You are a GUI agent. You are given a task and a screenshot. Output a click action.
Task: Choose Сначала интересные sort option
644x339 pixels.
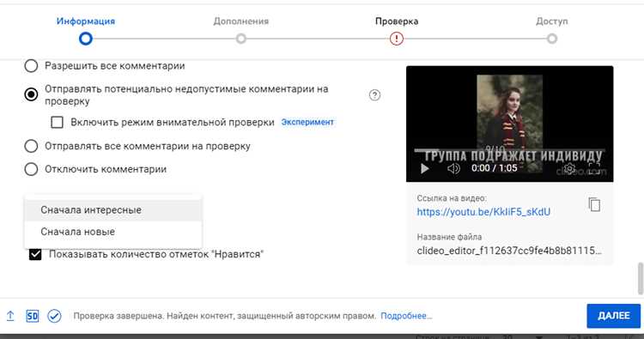pos(113,209)
